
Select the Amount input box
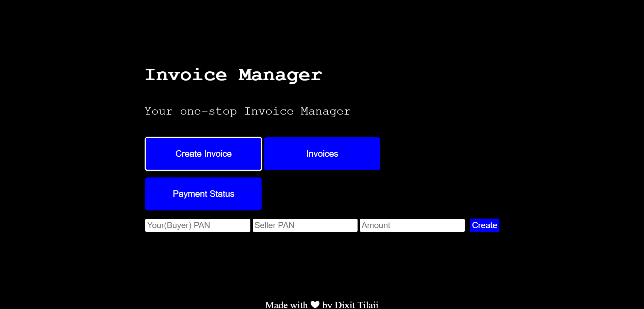pyautogui.click(x=412, y=225)
